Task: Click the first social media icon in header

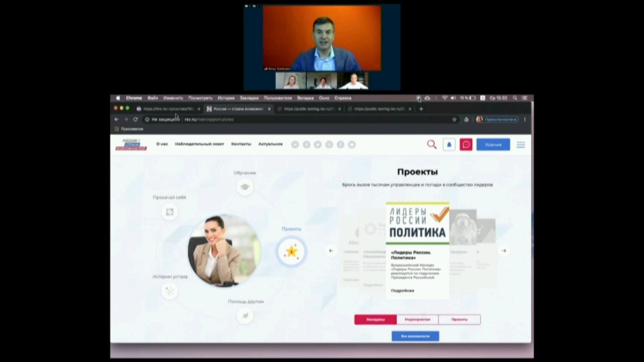Action: 295,144
